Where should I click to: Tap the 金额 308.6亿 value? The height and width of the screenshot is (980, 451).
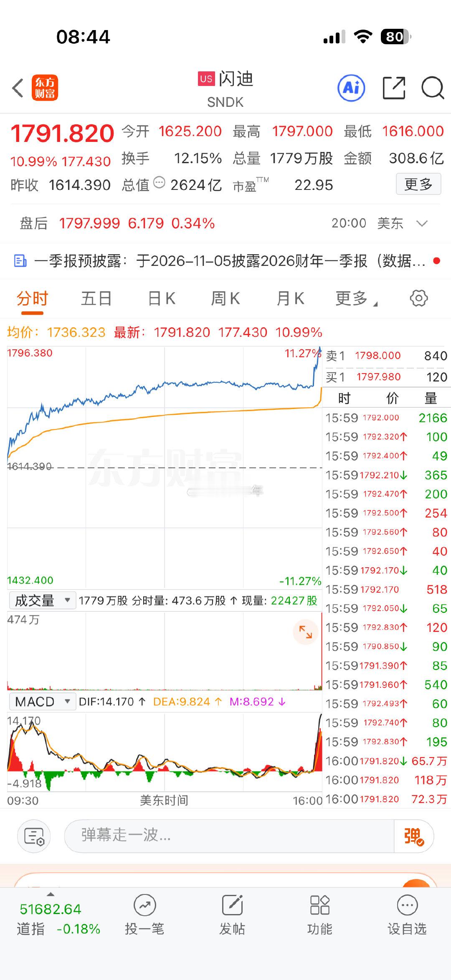[x=416, y=159]
